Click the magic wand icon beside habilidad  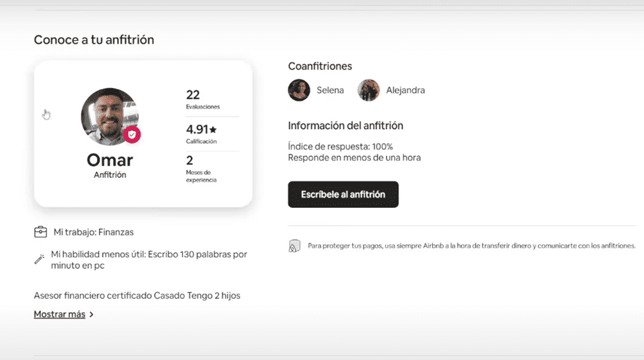(39, 259)
